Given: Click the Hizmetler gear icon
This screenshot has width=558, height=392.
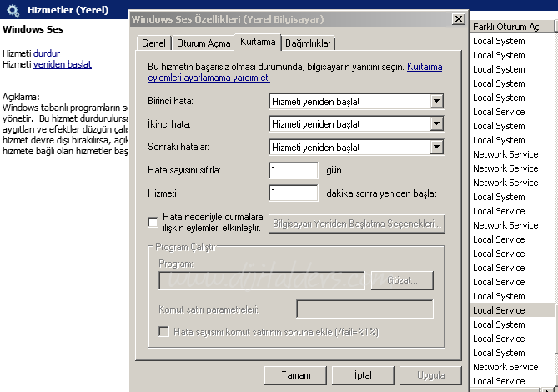Looking at the screenshot, I should [x=13, y=10].
